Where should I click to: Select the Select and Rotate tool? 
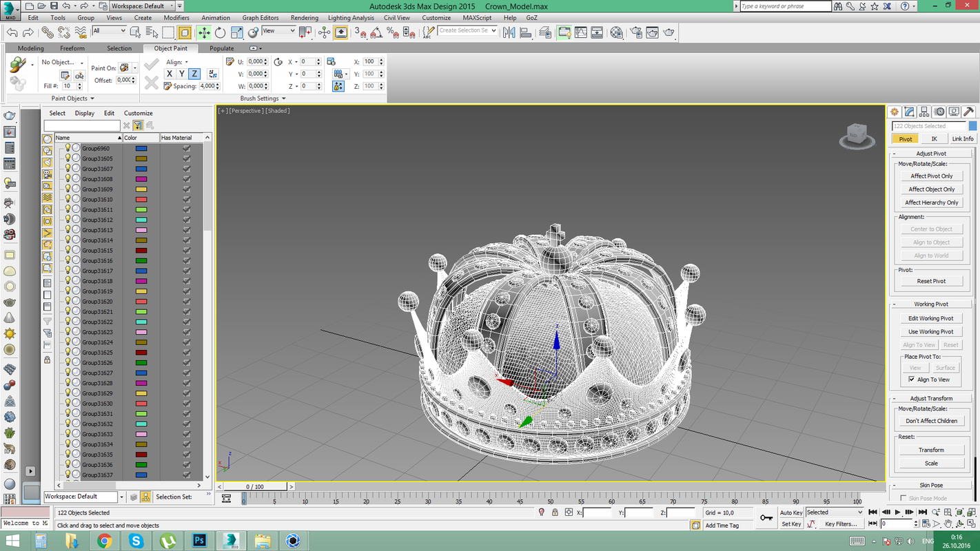point(219,32)
